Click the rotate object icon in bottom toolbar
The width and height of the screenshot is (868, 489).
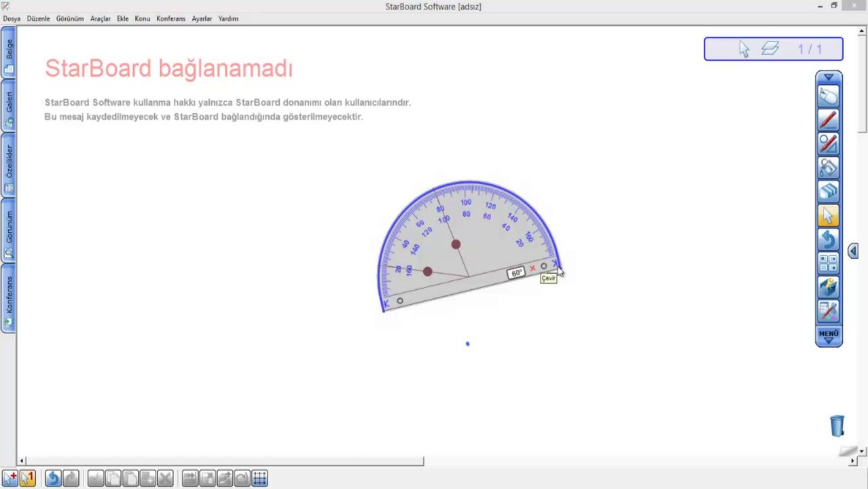[242, 478]
